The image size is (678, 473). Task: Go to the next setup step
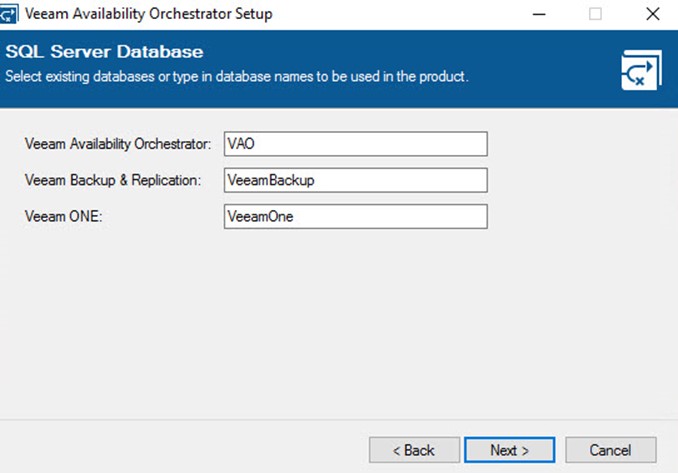point(509,450)
